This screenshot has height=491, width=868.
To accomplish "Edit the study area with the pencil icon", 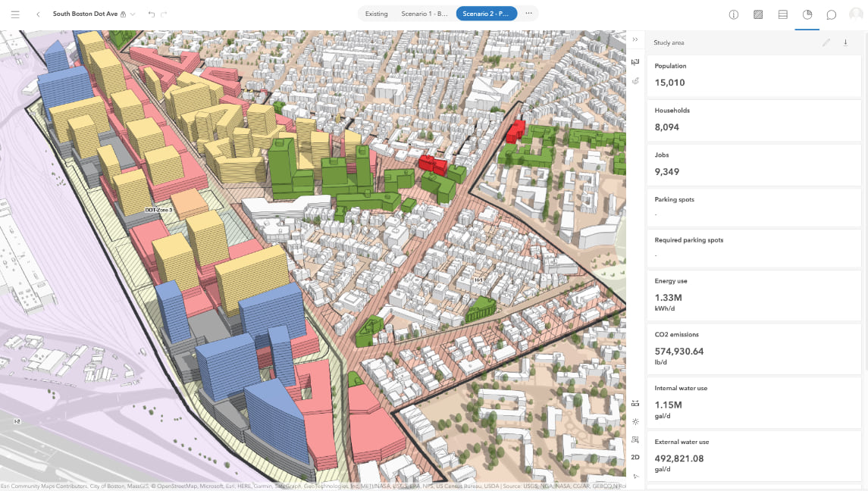I will (x=826, y=42).
